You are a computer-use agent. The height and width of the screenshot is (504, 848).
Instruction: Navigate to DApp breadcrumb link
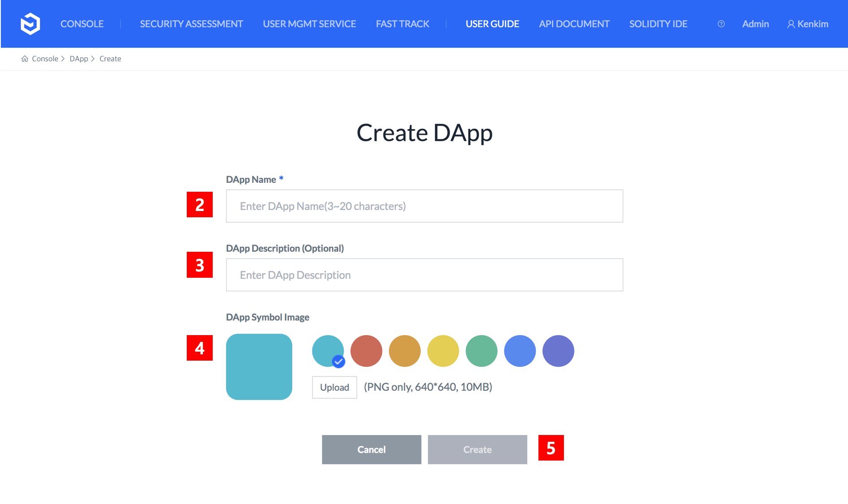[79, 59]
